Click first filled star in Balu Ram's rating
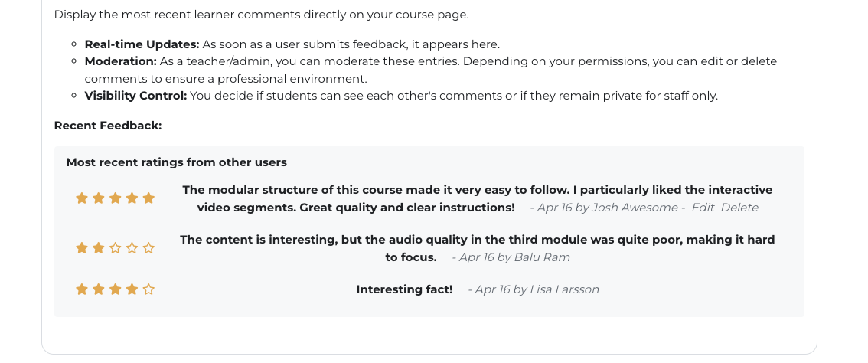 [82, 248]
